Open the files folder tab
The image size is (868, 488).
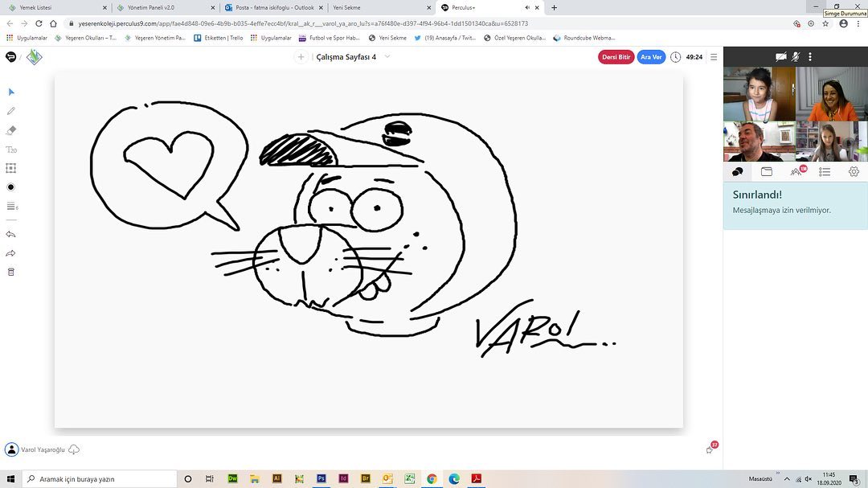click(767, 172)
